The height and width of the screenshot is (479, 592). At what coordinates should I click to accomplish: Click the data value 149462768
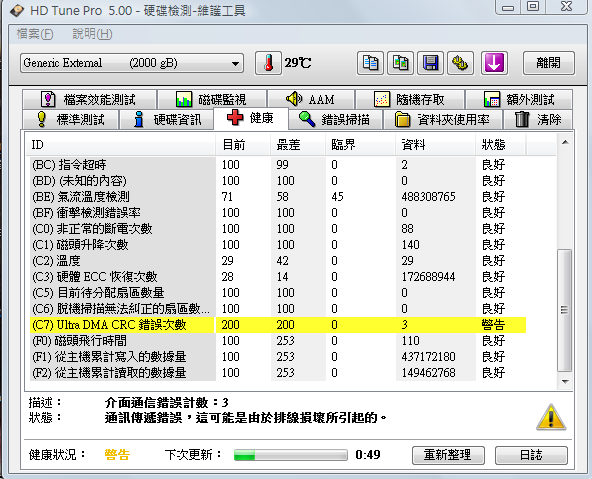(x=429, y=373)
